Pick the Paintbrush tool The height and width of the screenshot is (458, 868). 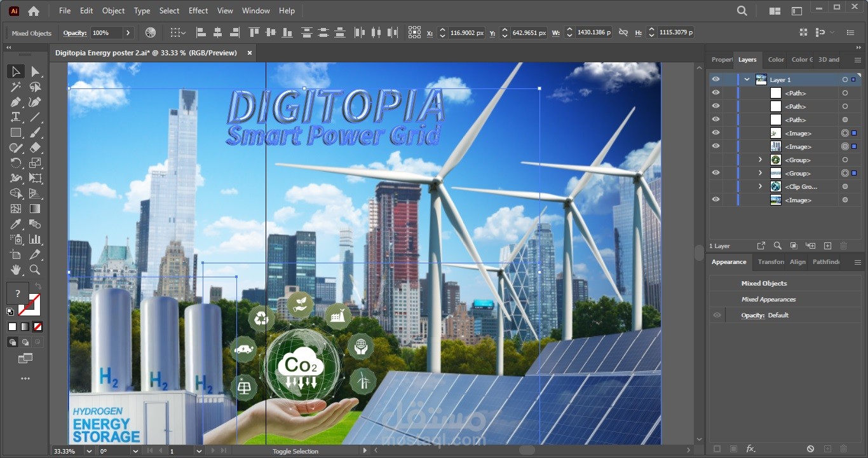[36, 133]
